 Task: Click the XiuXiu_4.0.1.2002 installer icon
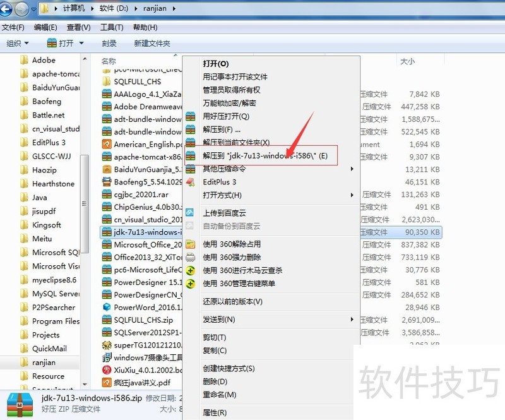click(x=107, y=370)
